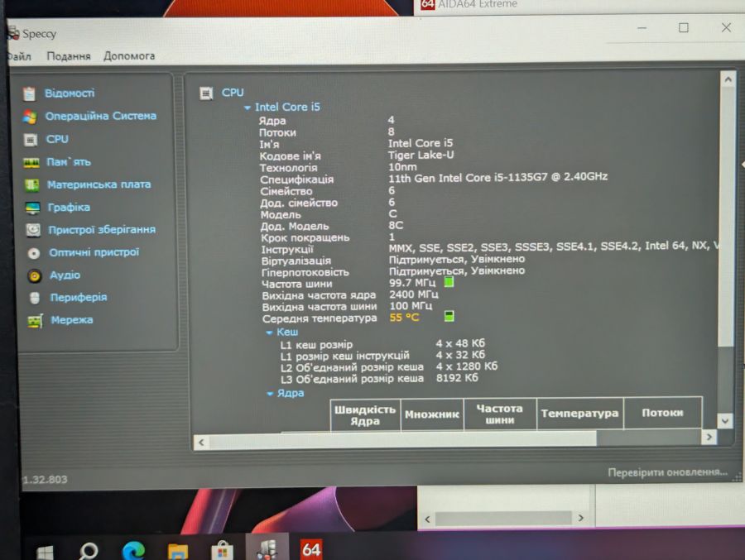Click the 8192 Кб L3 cache value
This screenshot has width=745, height=560.
[457, 378]
